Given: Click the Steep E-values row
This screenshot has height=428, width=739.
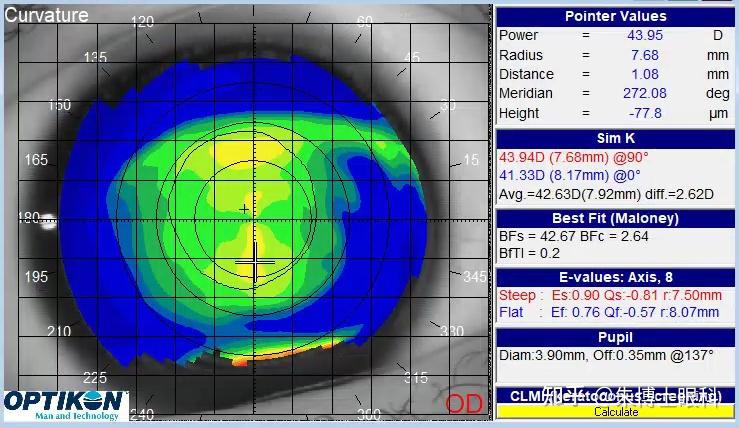Looking at the screenshot, I should [610, 295].
